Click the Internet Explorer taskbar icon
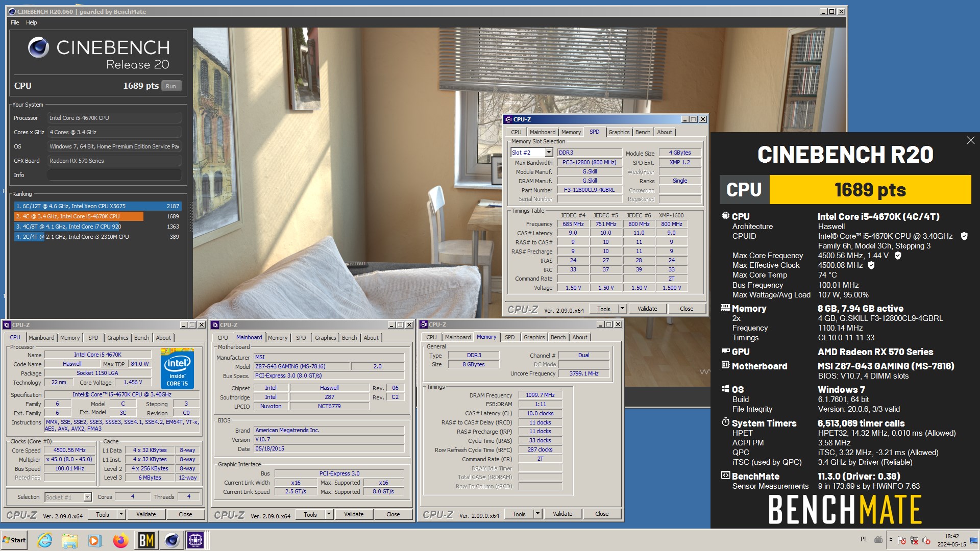Viewport: 980px width, 551px height. tap(45, 540)
